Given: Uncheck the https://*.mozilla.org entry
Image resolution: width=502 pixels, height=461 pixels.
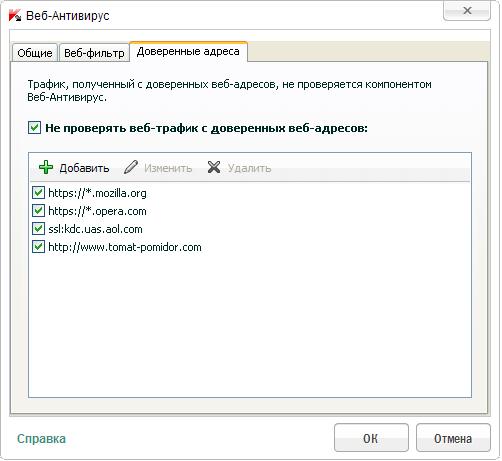Looking at the screenshot, I should coord(38,193).
